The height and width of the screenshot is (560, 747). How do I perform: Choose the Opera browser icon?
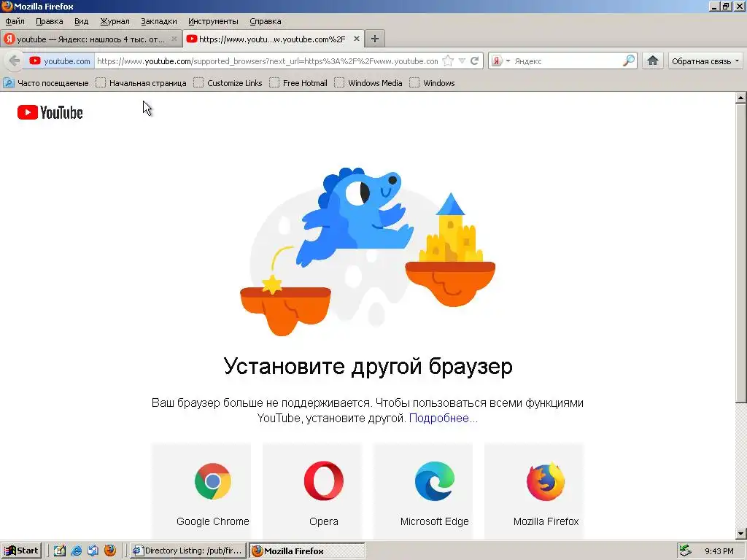324,481
